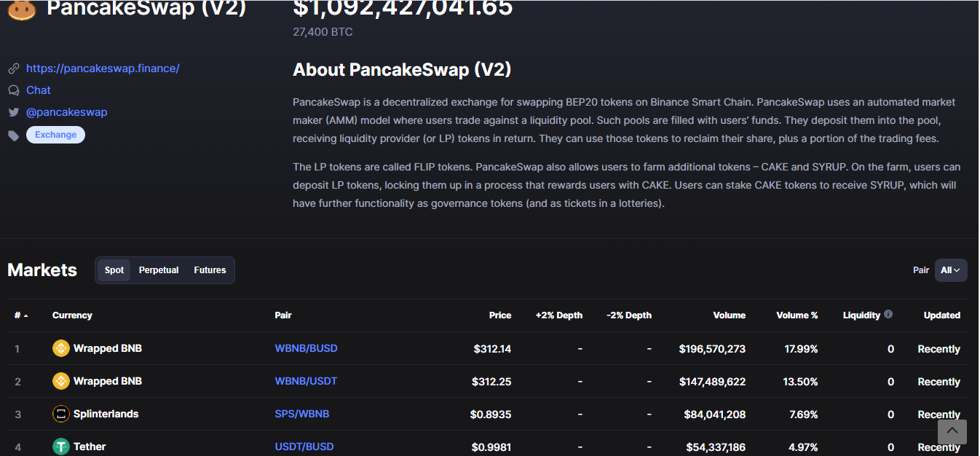Switch to the Perpetual markets tab
This screenshot has height=456, width=980.
pyautogui.click(x=159, y=270)
